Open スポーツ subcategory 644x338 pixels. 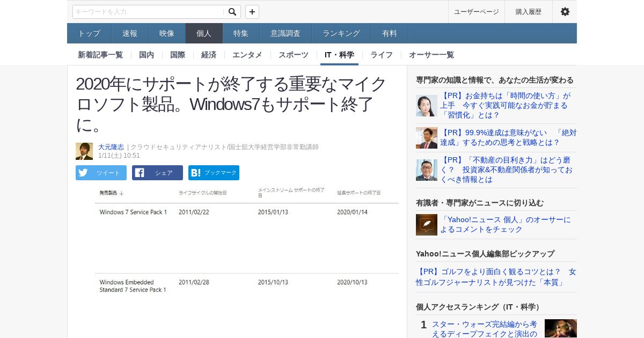[x=294, y=55]
